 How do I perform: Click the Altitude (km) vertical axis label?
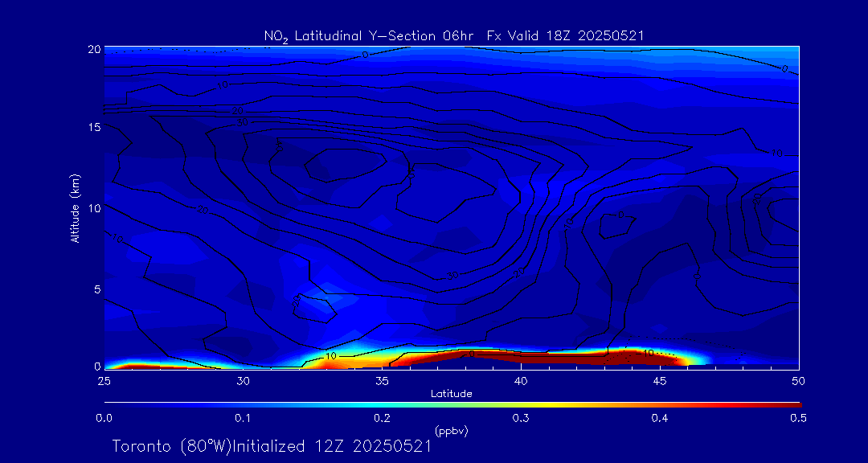(x=76, y=207)
